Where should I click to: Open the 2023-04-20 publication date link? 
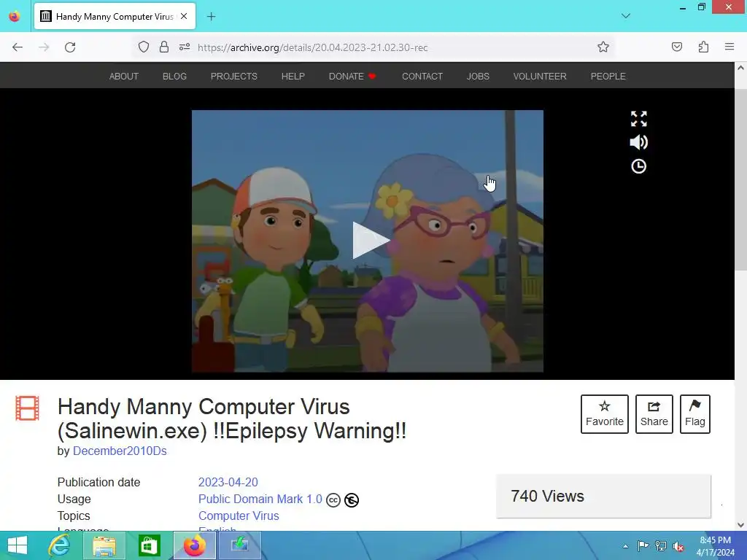pos(228,482)
